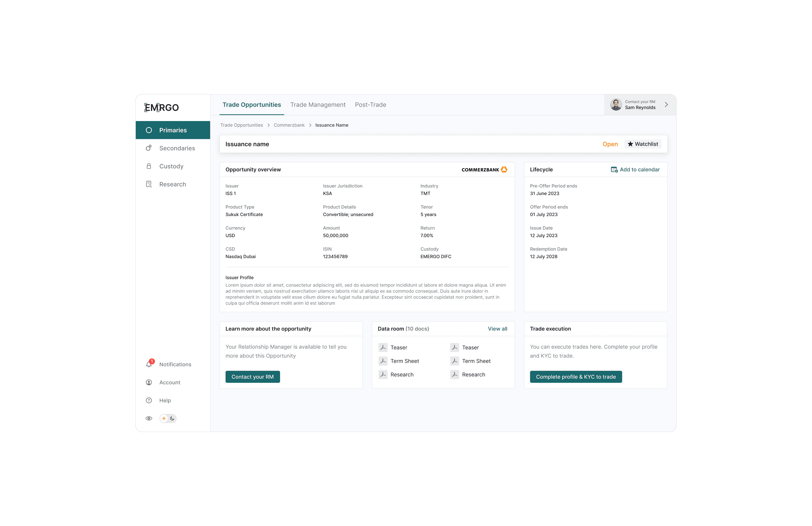This screenshot has width=812, height=526.
Task: Toggle the eye visibility icon
Action: click(x=149, y=418)
